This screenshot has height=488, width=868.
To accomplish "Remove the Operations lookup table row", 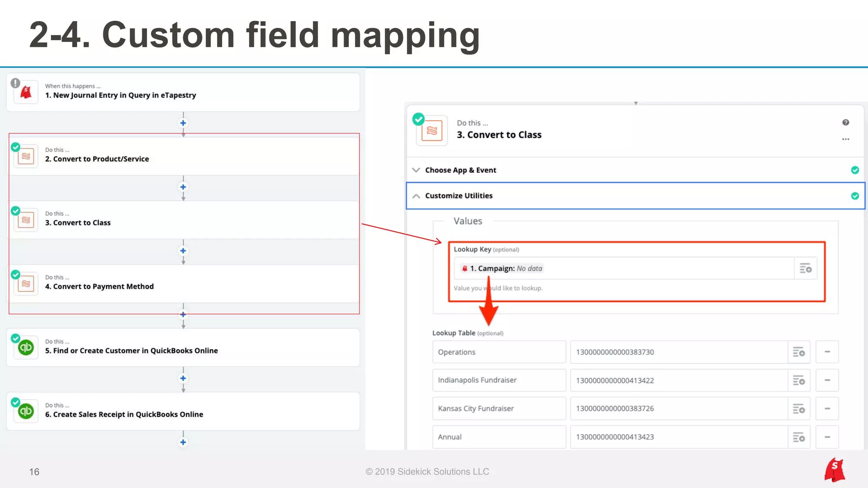I will (x=827, y=352).
